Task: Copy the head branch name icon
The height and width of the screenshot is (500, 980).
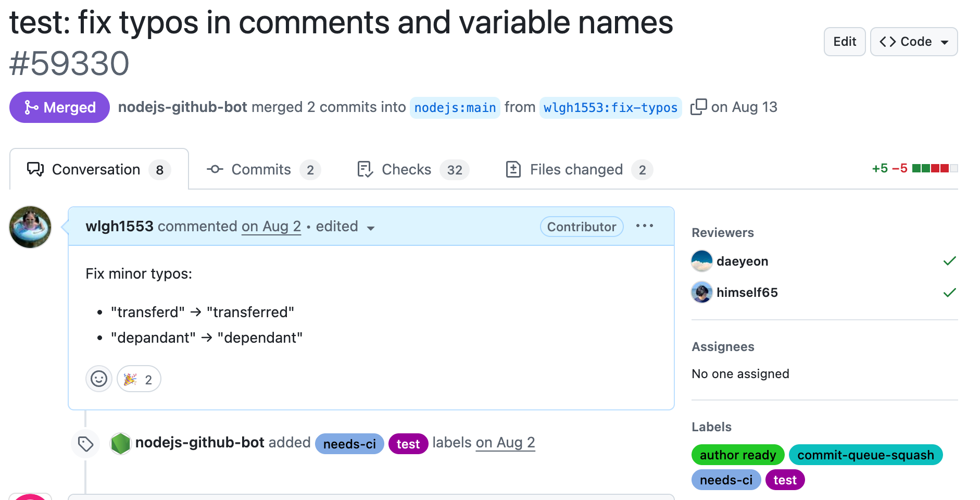Action: point(698,107)
